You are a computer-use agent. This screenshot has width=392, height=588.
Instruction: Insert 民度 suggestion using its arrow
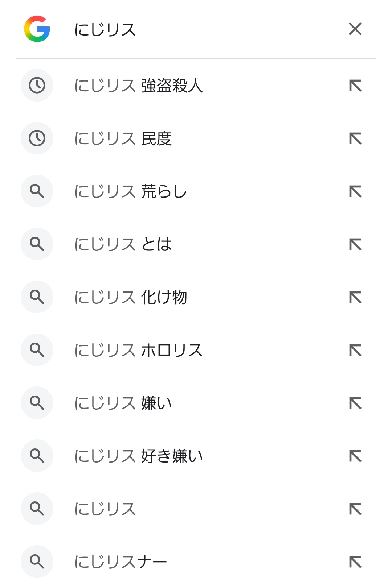coord(355,139)
